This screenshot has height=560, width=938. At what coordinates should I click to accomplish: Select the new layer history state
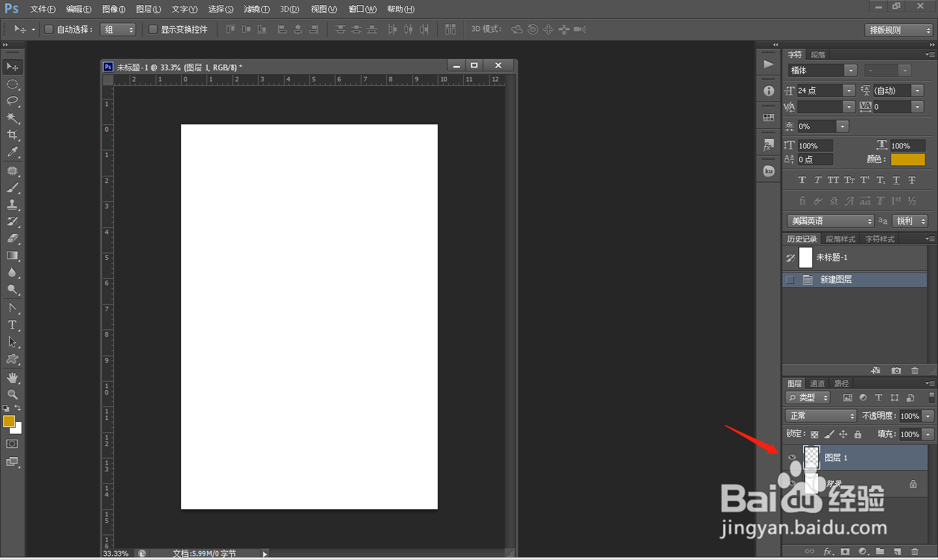click(855, 280)
